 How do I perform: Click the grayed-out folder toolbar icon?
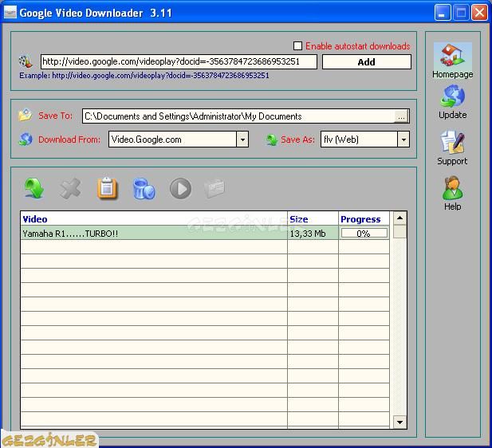[215, 188]
